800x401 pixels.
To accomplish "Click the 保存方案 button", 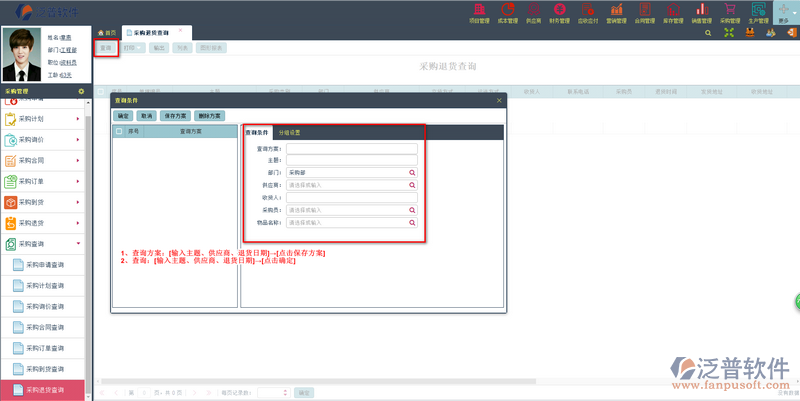I will click(x=175, y=116).
